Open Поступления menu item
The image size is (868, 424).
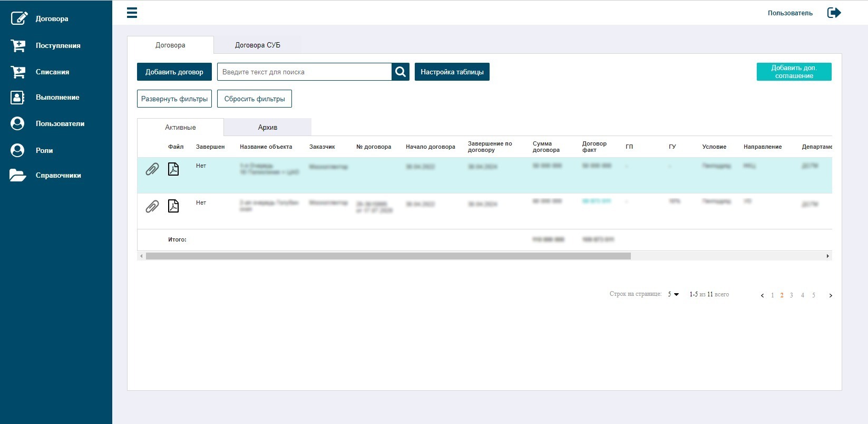[58, 45]
